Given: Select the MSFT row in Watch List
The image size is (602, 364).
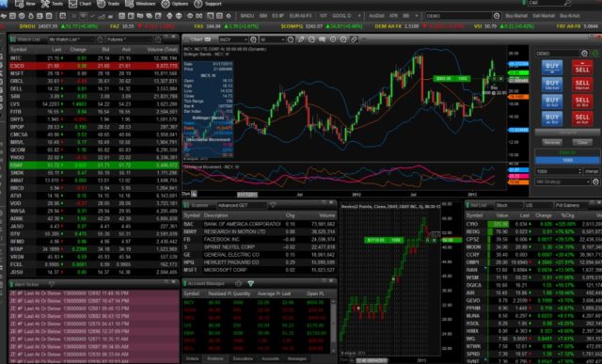Looking at the screenshot, I should 94,73.
